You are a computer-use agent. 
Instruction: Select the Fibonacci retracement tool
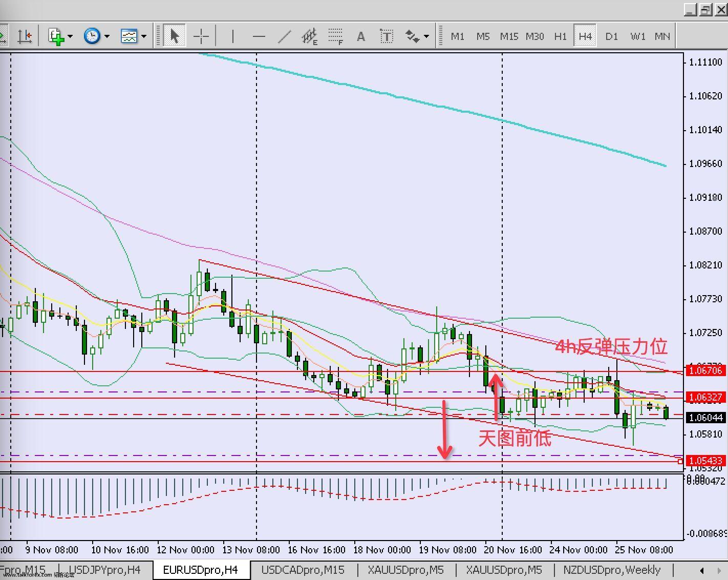(335, 36)
